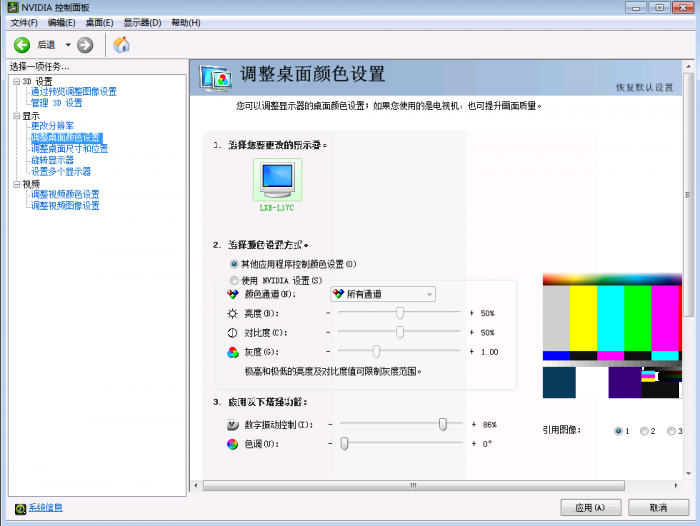The height and width of the screenshot is (526, 700).
Task: Open the 所有通道 color channel dropdown
Action: (383, 294)
